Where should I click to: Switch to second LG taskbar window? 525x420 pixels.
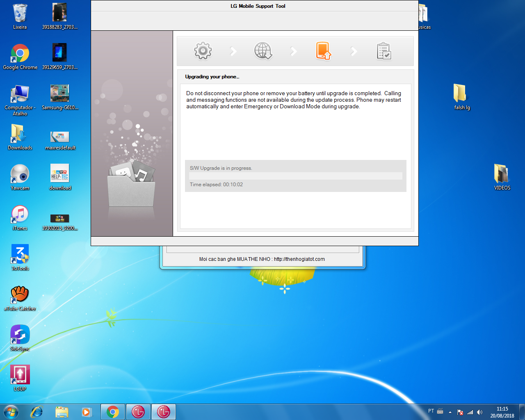(x=164, y=412)
